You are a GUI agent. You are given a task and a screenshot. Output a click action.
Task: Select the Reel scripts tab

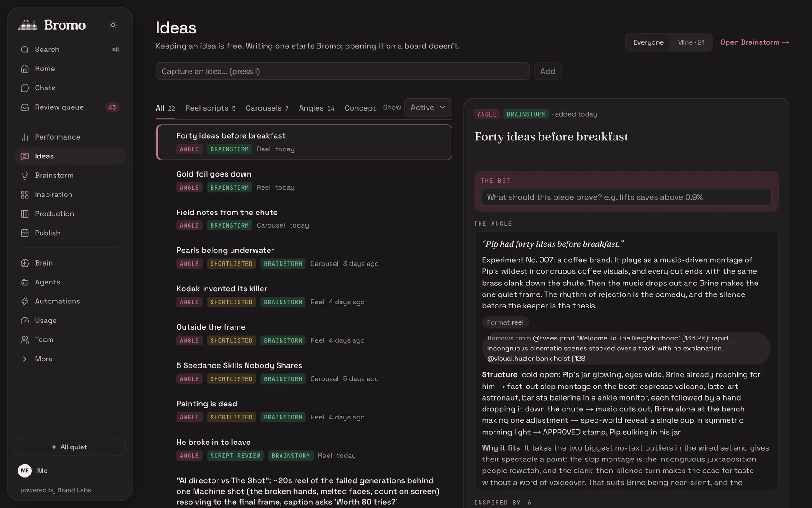pyautogui.click(x=210, y=108)
